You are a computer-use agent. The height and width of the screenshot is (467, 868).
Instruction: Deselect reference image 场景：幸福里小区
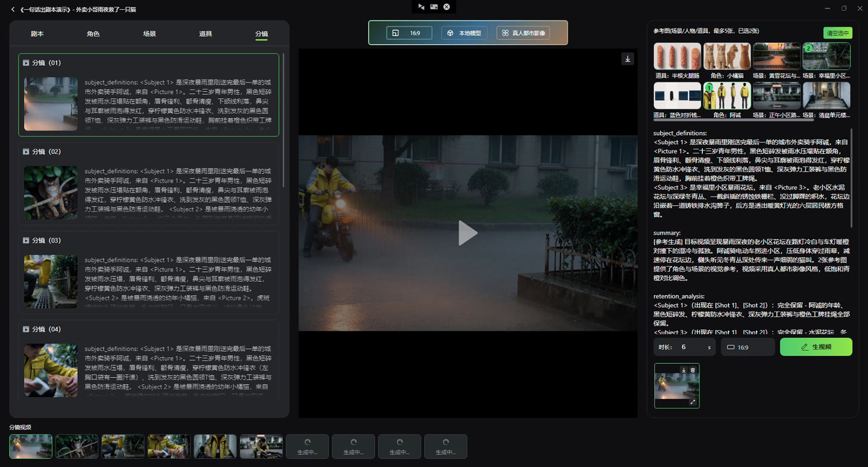pyautogui.click(x=826, y=57)
